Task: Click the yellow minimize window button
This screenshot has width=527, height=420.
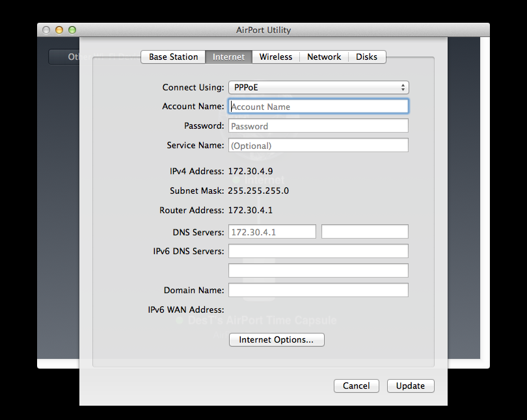Action: tap(59, 30)
